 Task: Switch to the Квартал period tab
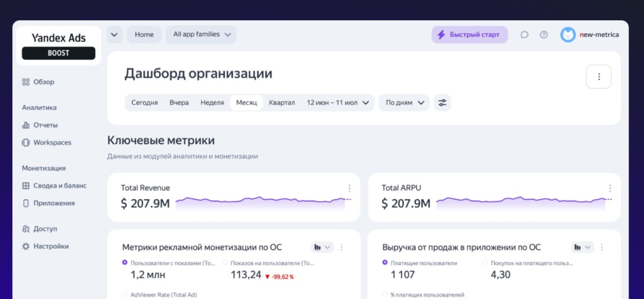282,103
